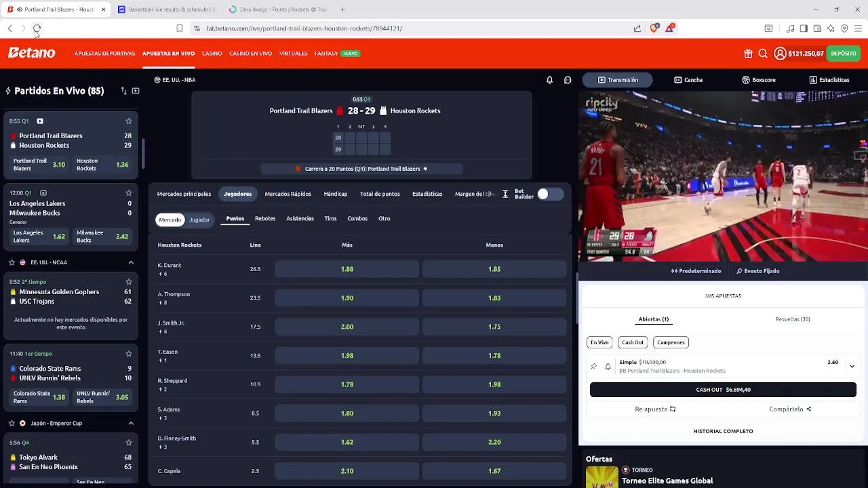This screenshot has width=868, height=488.
Task: Open the account profile icon
Action: (780, 54)
